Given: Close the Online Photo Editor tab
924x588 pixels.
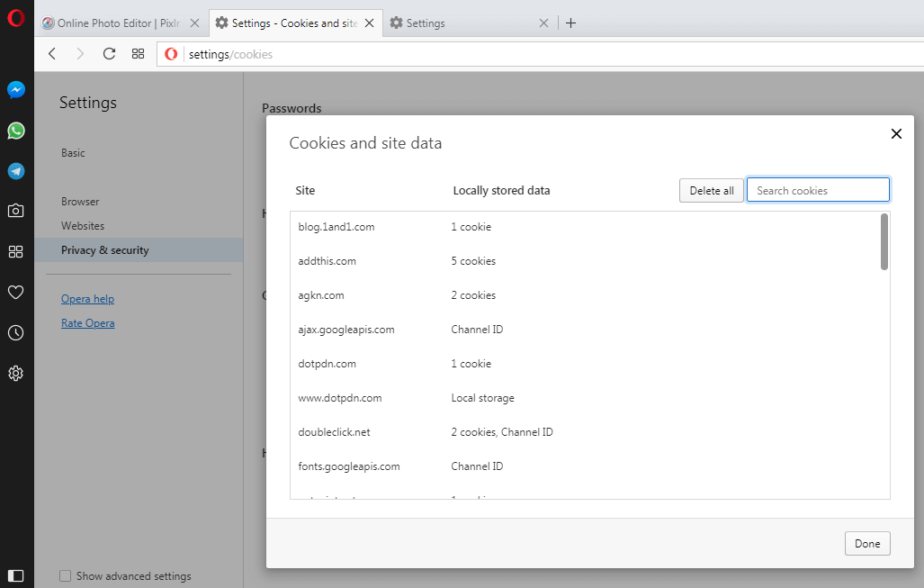Looking at the screenshot, I should 194,23.
